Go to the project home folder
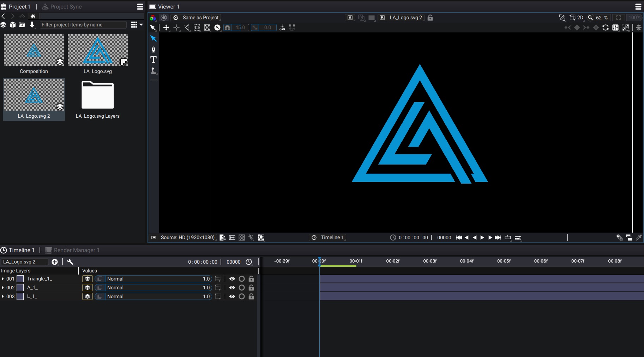The width and height of the screenshot is (644, 357). 33,16
